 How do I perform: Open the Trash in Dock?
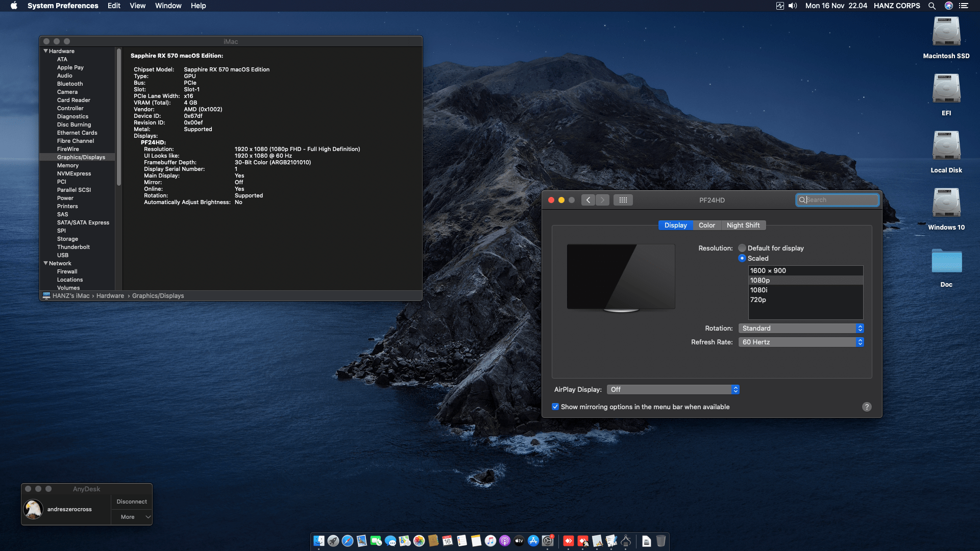pos(660,541)
